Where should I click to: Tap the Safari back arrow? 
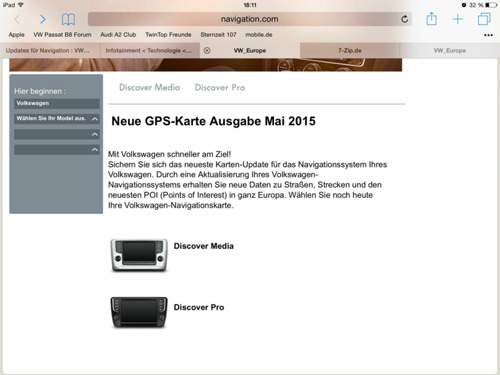click(x=17, y=19)
